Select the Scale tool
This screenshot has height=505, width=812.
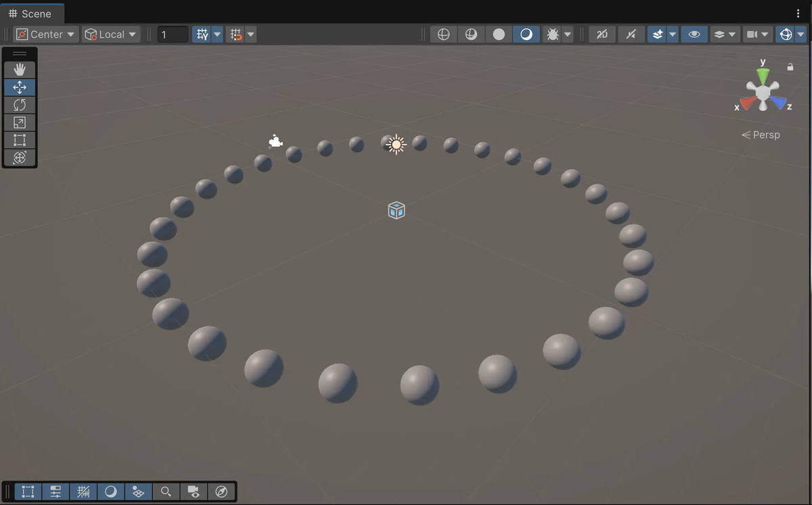20,122
